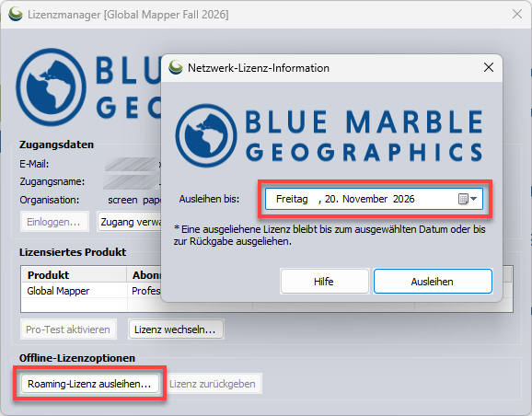Select the weekday Freitag in the date field
The height and width of the screenshot is (416, 532).
(x=292, y=199)
